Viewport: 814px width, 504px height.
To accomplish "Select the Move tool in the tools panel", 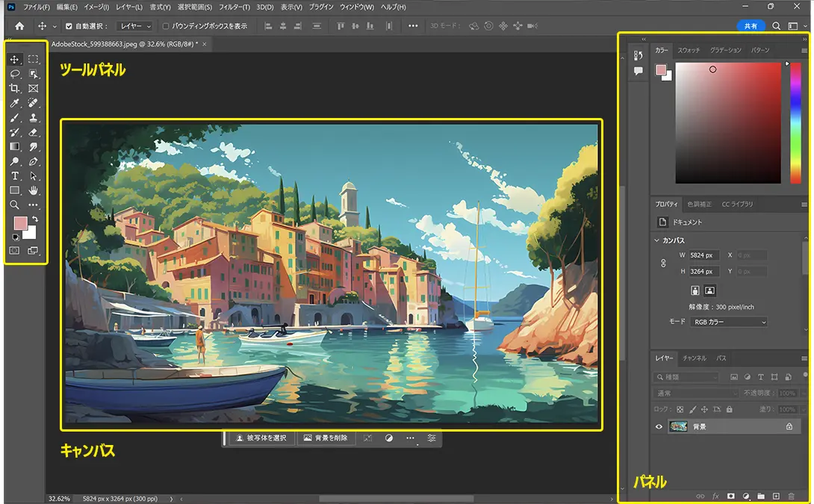I will [x=14, y=60].
